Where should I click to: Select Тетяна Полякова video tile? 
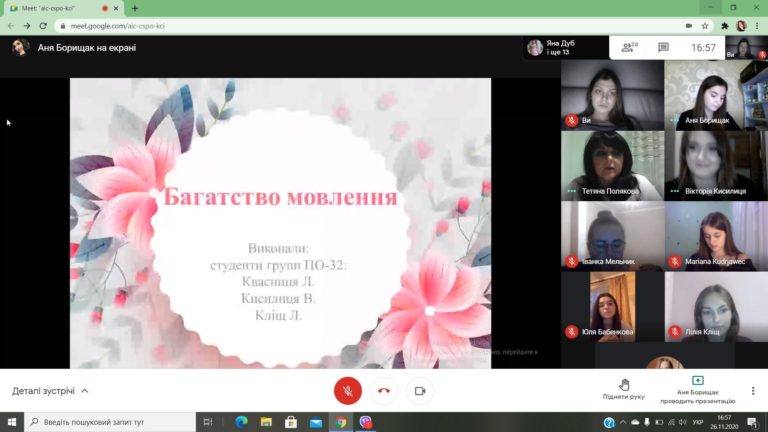(x=612, y=166)
